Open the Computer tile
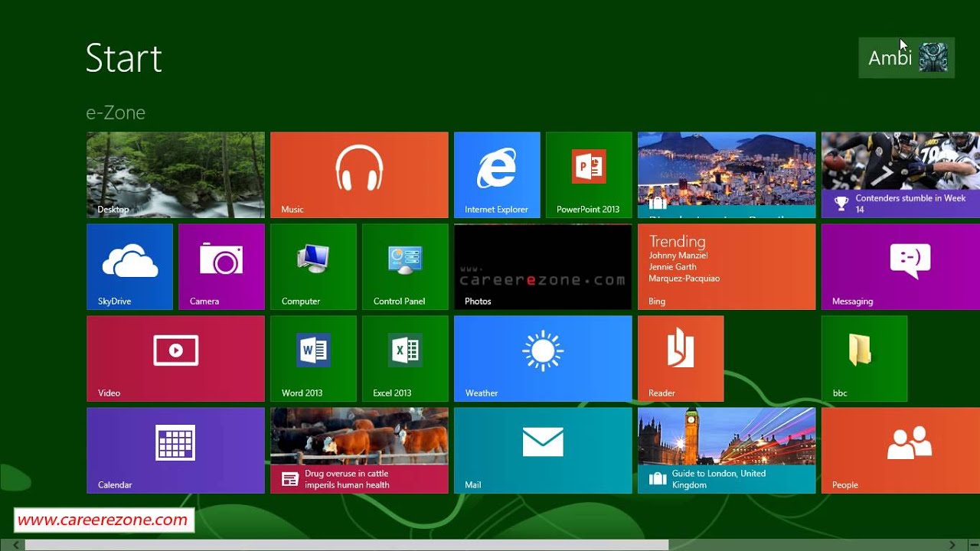 313,267
